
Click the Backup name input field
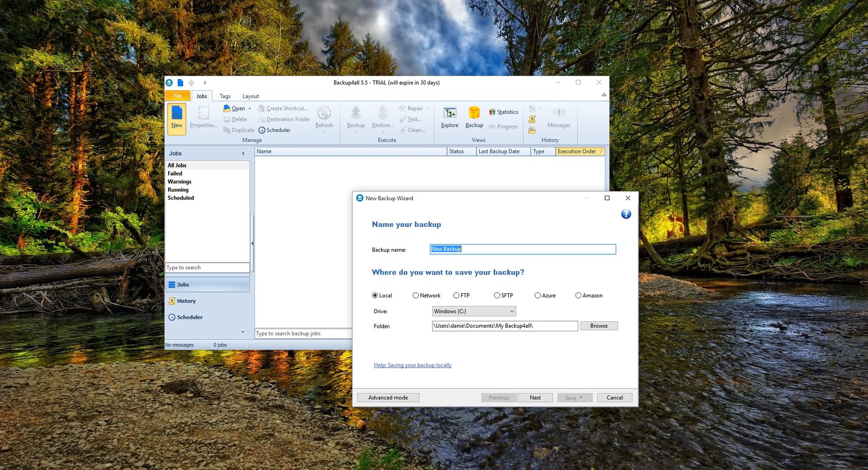523,249
